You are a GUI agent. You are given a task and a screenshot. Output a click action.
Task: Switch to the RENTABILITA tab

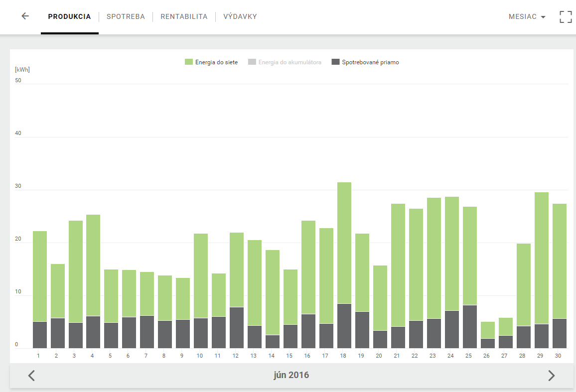click(184, 16)
